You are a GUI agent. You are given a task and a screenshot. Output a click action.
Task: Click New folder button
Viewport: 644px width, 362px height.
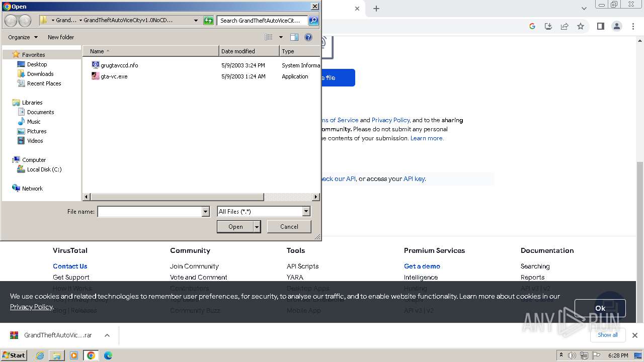(x=61, y=37)
